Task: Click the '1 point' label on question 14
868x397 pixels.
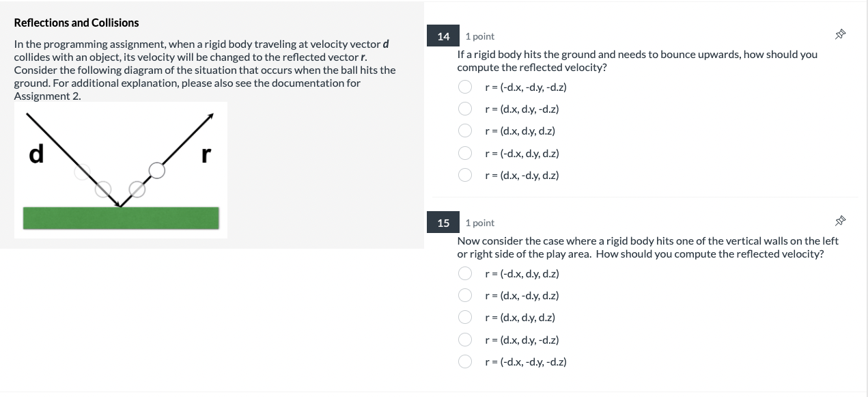Action: pos(479,36)
